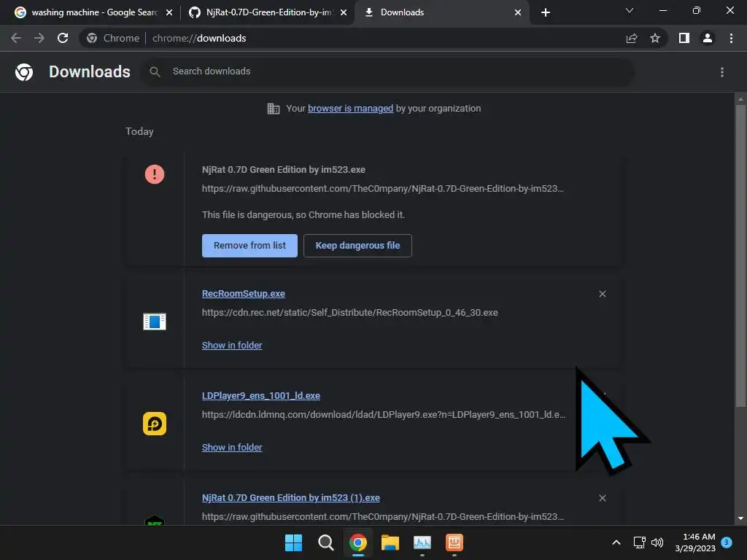Open the profile avatar icon

click(708, 38)
